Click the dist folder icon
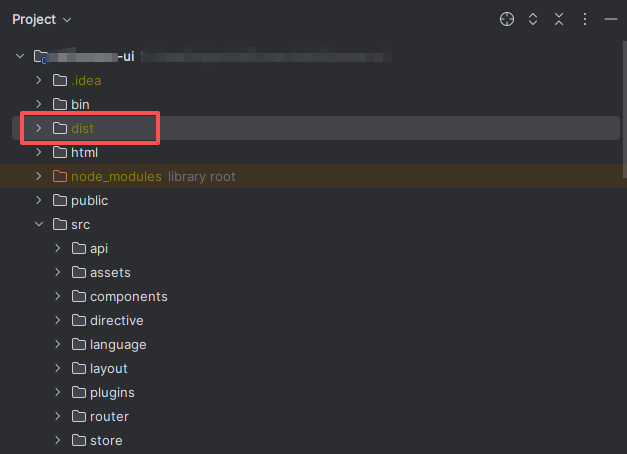The height and width of the screenshot is (454, 627). pos(60,128)
